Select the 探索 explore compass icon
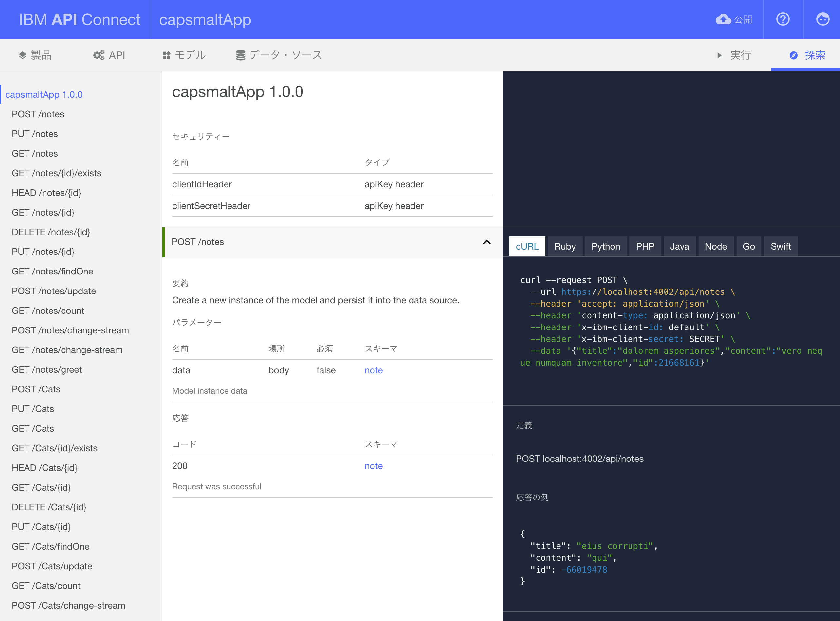 (x=794, y=55)
